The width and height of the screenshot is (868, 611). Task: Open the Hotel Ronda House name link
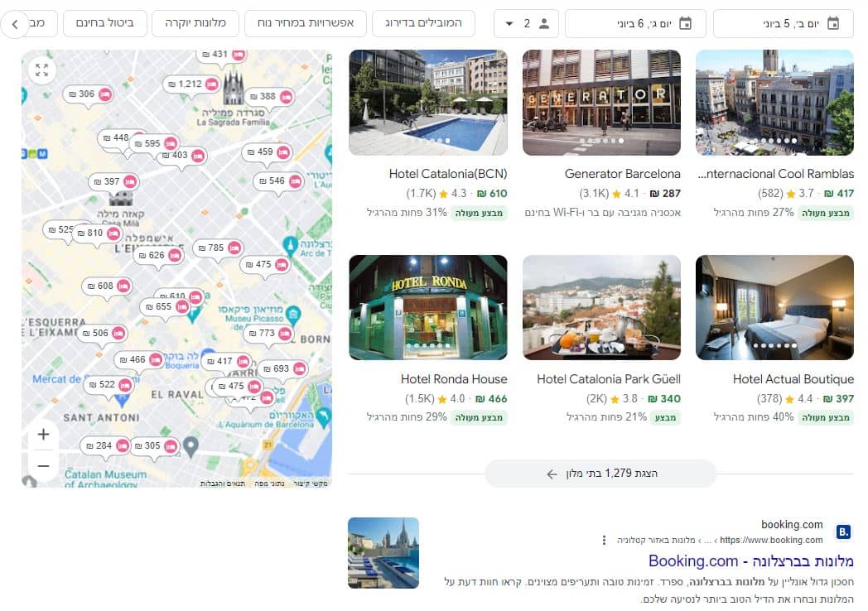coord(454,379)
